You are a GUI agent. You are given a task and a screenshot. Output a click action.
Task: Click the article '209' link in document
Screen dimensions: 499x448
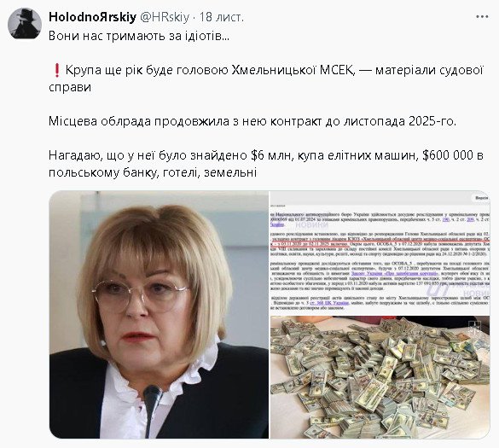pyautogui.click(x=470, y=219)
